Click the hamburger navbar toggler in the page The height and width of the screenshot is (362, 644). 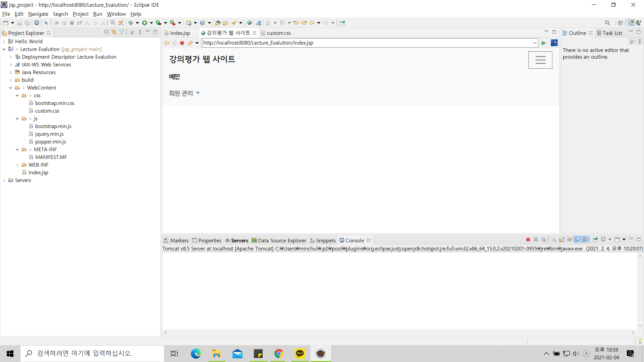[x=540, y=60]
